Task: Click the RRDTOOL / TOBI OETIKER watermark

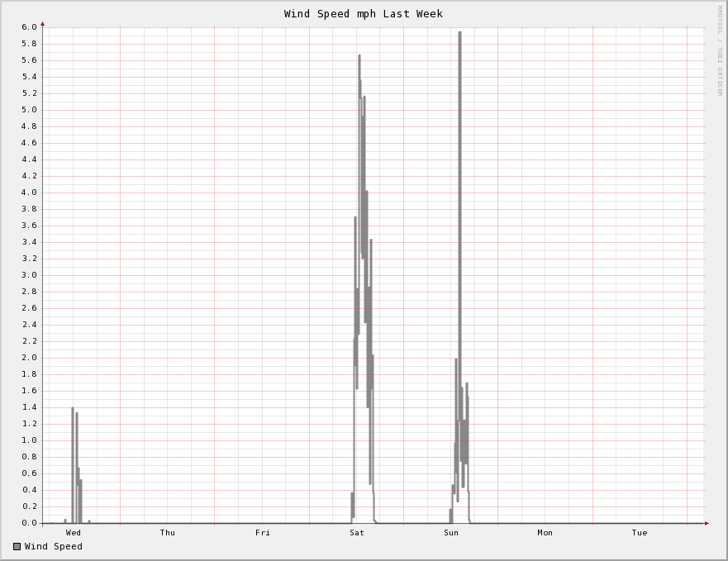Action: coord(719,50)
